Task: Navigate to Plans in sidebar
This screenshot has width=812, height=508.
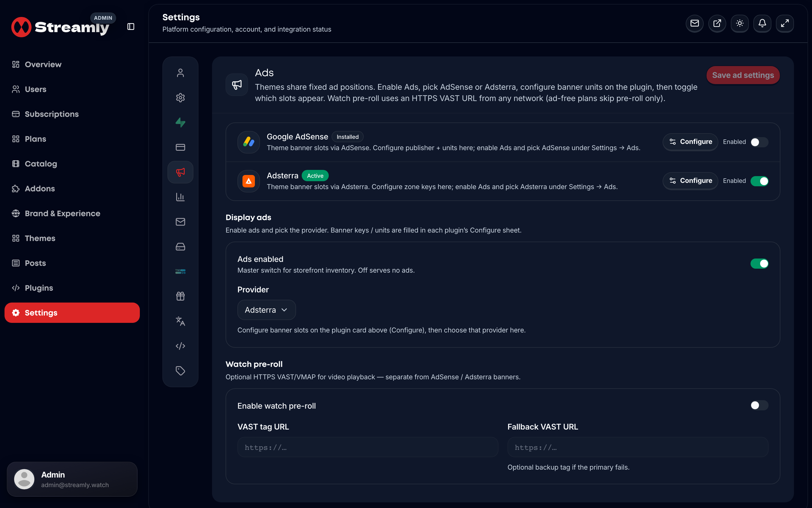Action: tap(72, 139)
